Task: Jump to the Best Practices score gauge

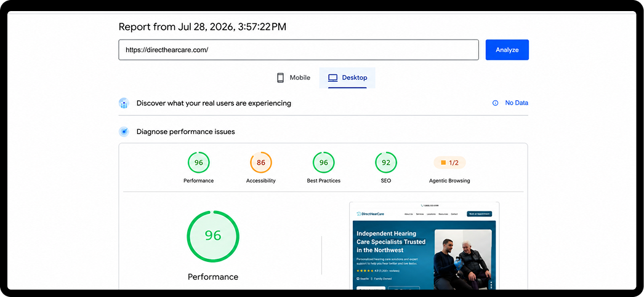Action: (324, 162)
